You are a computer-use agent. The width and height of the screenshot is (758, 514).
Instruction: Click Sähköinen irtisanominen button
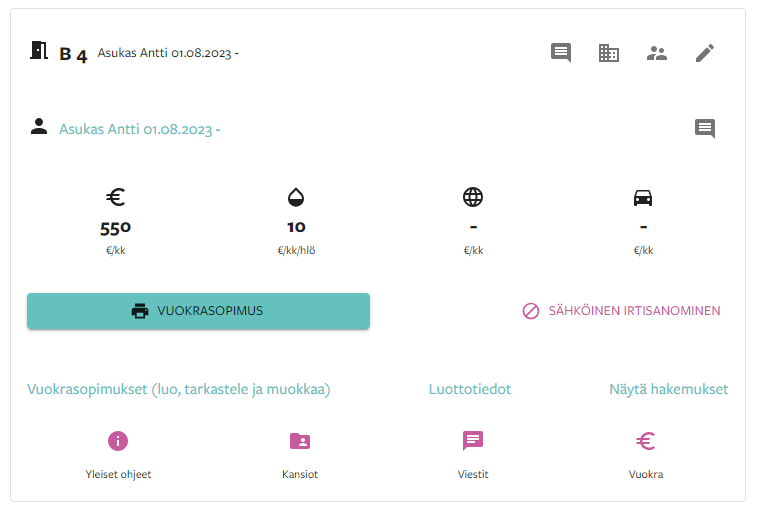621,311
